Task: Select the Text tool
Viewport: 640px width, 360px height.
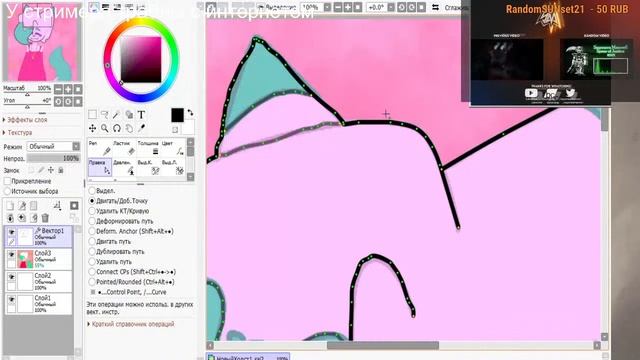Action: pos(141,115)
